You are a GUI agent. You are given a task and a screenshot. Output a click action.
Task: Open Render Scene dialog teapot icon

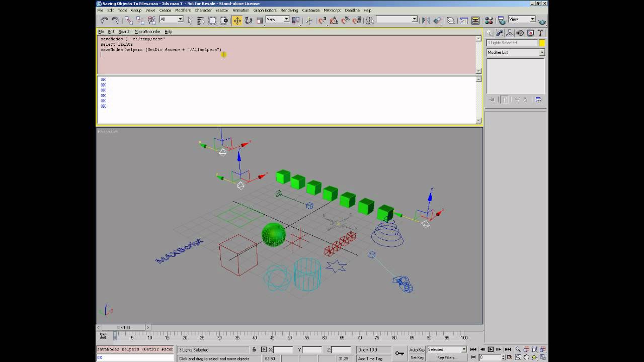(502, 20)
